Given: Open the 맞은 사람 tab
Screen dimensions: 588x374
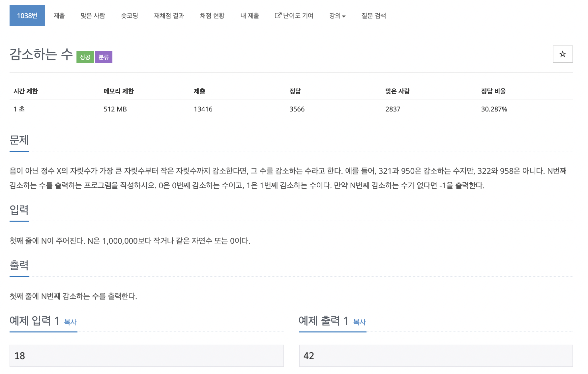Looking at the screenshot, I should pos(93,16).
